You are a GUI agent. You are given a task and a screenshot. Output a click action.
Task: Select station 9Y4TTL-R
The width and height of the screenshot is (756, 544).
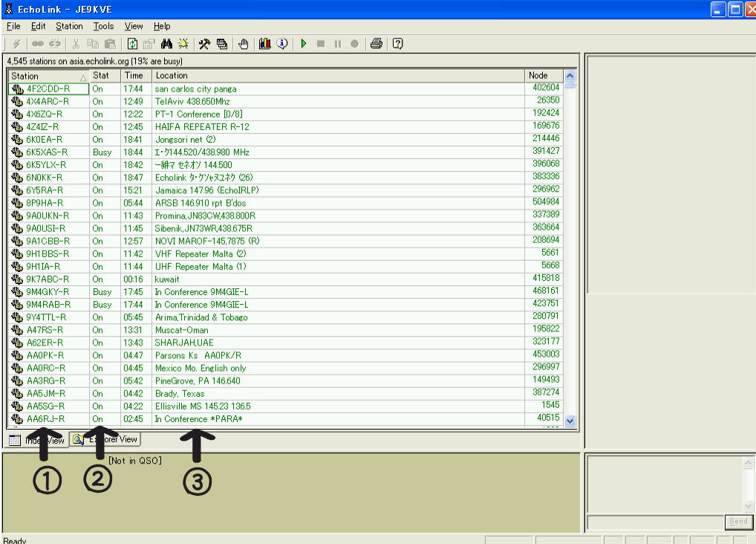tap(46, 317)
